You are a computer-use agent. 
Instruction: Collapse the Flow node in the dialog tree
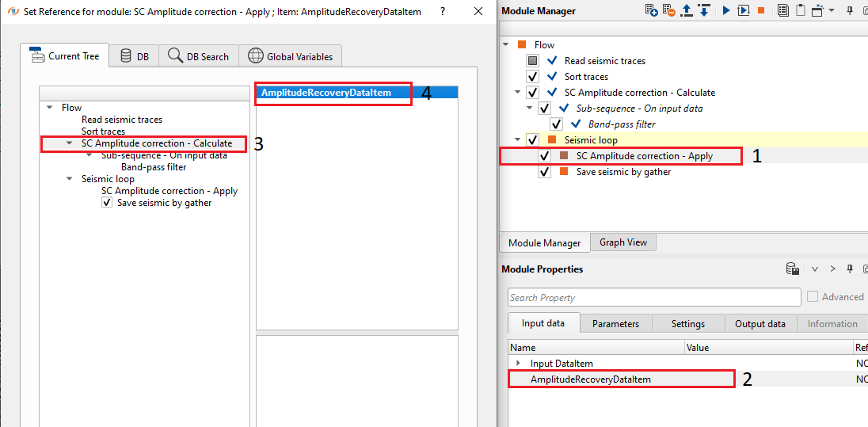[x=50, y=108]
